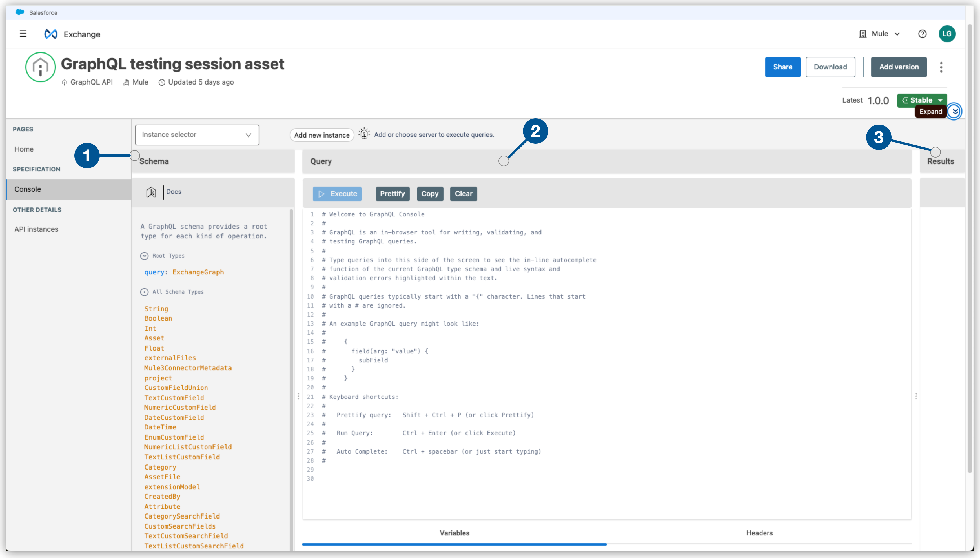Select Console in the Specification sidebar

[x=28, y=189]
